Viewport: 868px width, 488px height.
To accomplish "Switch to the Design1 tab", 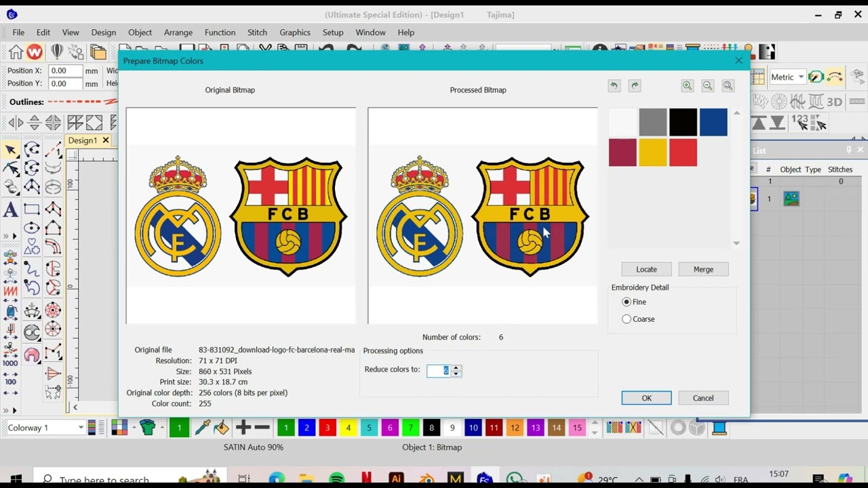I will [x=83, y=140].
